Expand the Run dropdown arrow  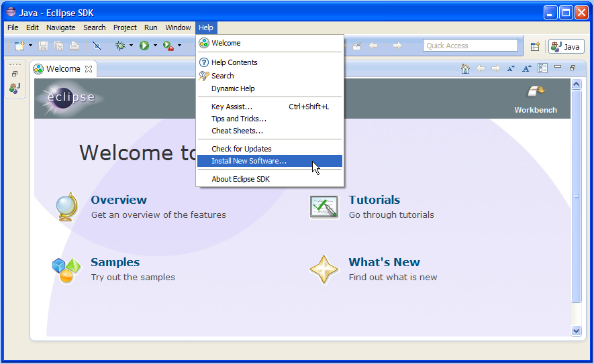[155, 46]
